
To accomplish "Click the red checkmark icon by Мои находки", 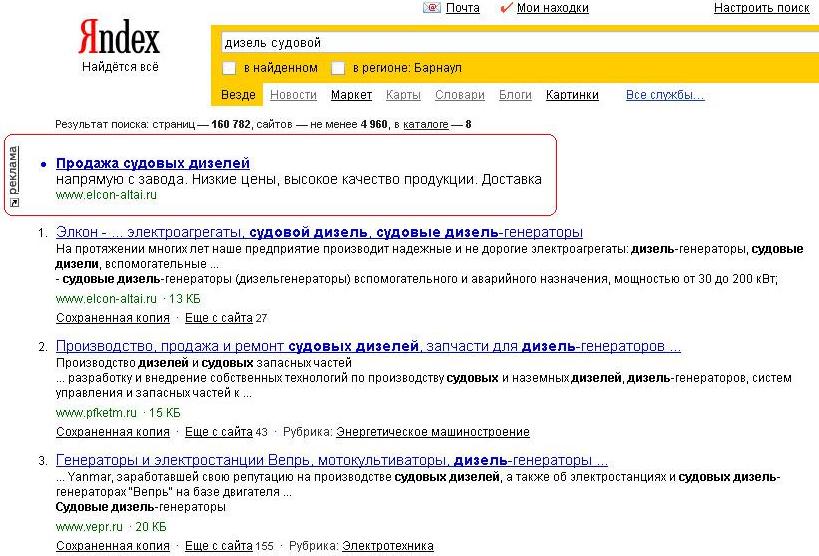I will (506, 7).
